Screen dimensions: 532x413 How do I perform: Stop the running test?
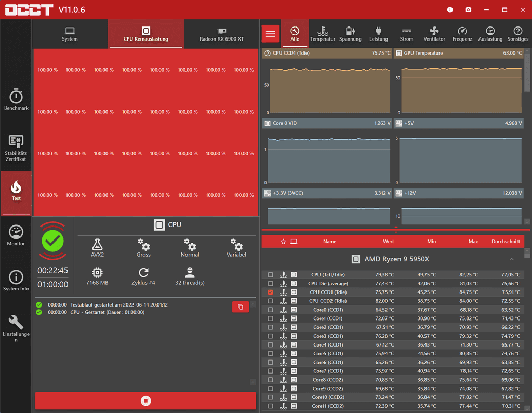coord(145,401)
